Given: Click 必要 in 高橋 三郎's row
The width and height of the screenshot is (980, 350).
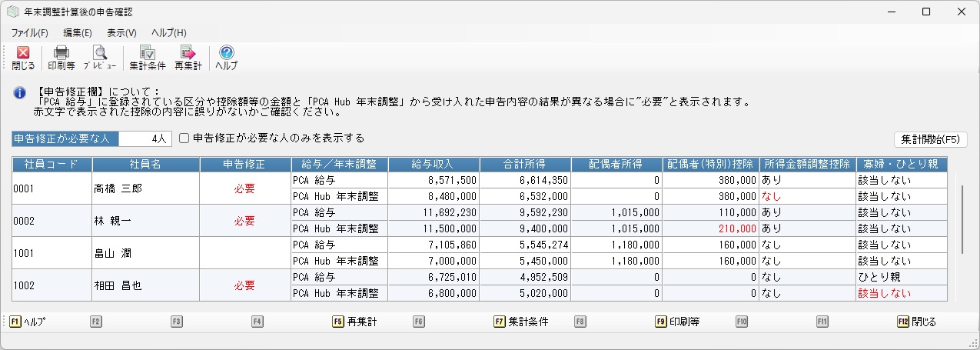Looking at the screenshot, I should click(244, 188).
